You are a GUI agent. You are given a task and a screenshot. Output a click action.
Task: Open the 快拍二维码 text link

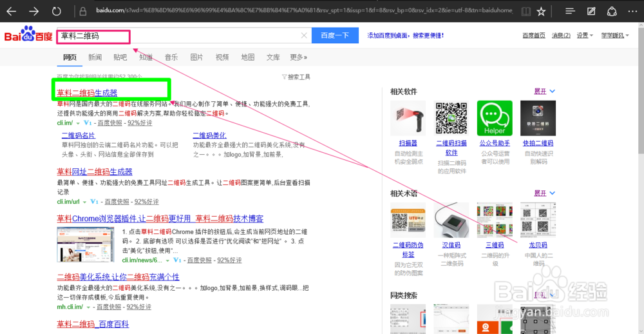click(x=538, y=143)
